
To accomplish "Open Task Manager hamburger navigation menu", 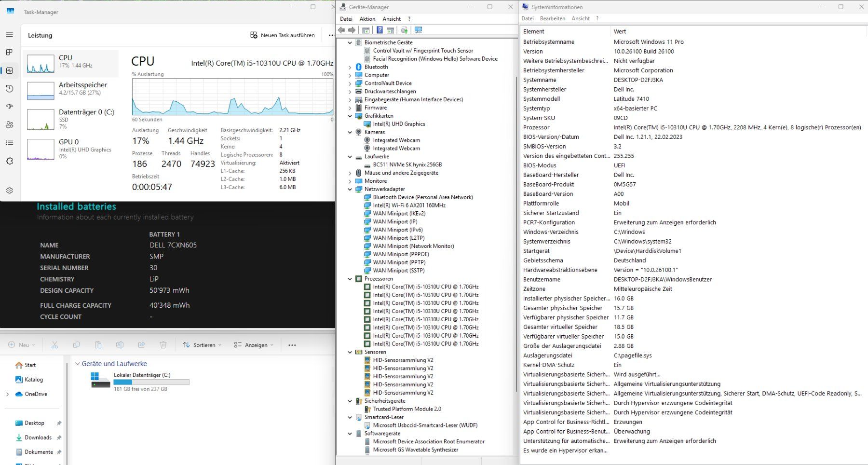I will point(9,35).
